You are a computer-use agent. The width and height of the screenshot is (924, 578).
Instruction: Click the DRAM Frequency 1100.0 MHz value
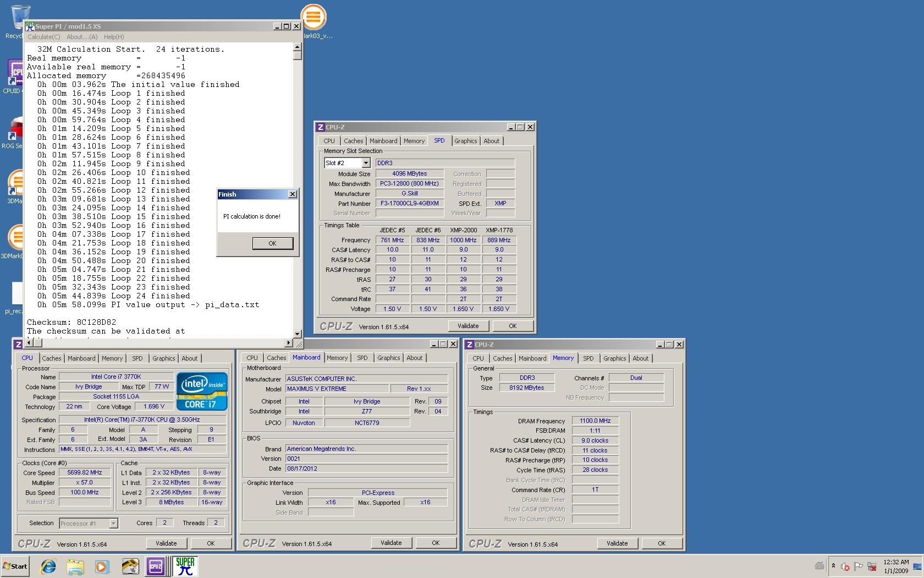tap(595, 421)
